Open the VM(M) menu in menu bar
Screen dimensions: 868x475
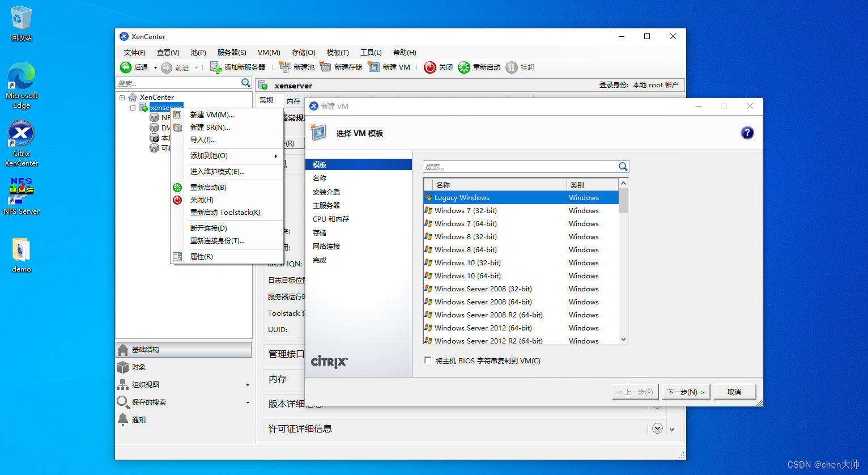[x=269, y=53]
